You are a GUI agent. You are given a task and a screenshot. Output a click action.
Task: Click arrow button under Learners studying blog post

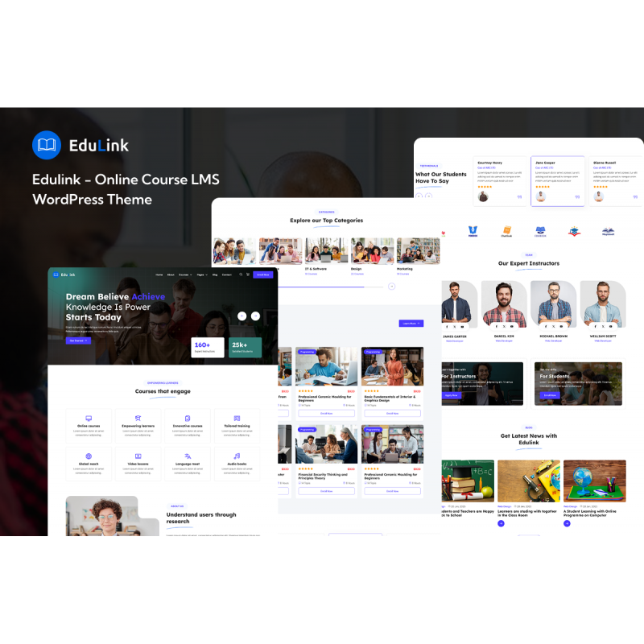click(501, 523)
